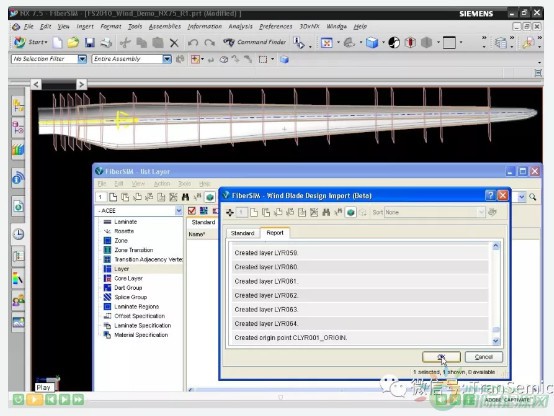This screenshot has width=554, height=416.
Task: Open the History clock sidebar icon
Action: pyautogui.click(x=18, y=234)
